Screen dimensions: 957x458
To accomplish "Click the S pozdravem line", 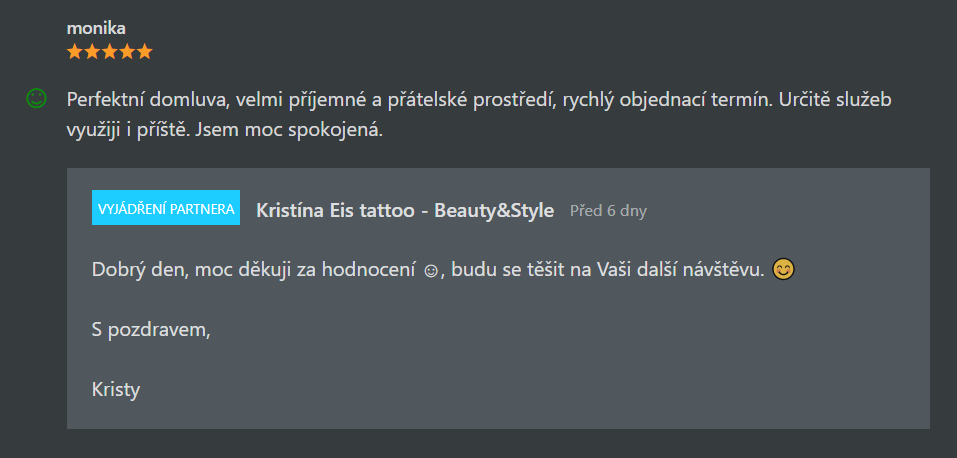I will 151,330.
